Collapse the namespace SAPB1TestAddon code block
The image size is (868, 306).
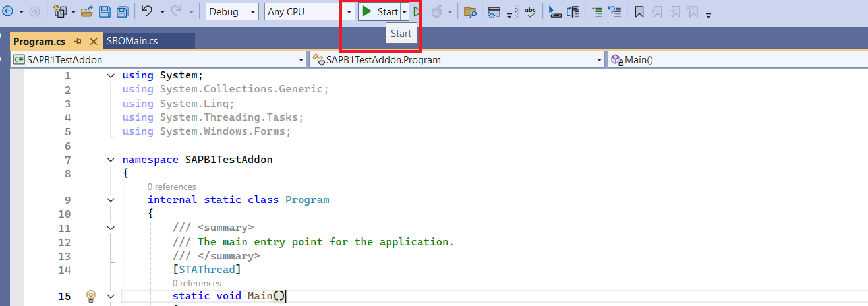tap(111, 160)
